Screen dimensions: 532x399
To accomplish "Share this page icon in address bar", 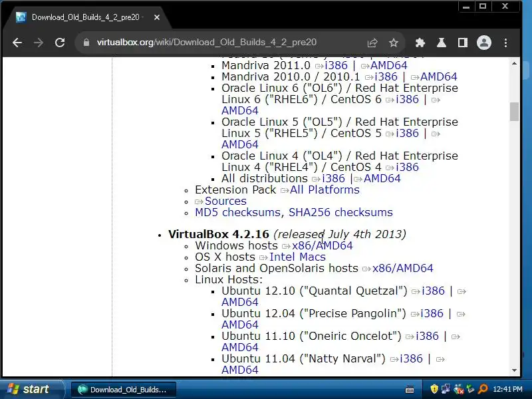I will 372,43.
